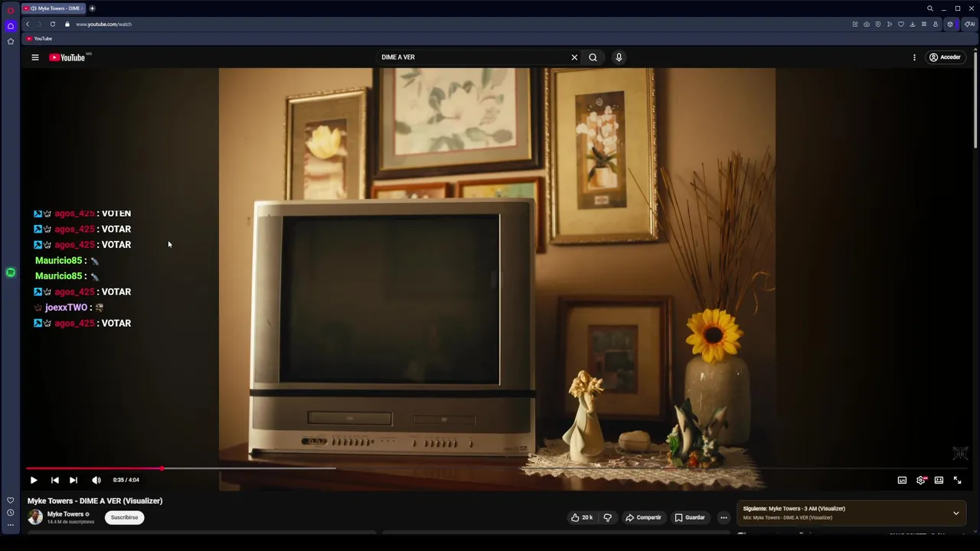Open the sidebar bookmarks star icon
The width and height of the screenshot is (980, 551).
[11, 41]
